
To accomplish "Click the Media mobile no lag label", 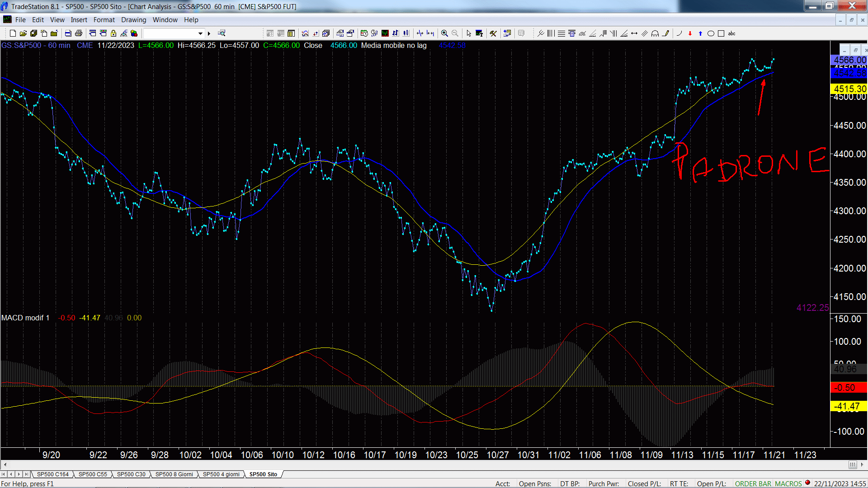I will click(394, 45).
